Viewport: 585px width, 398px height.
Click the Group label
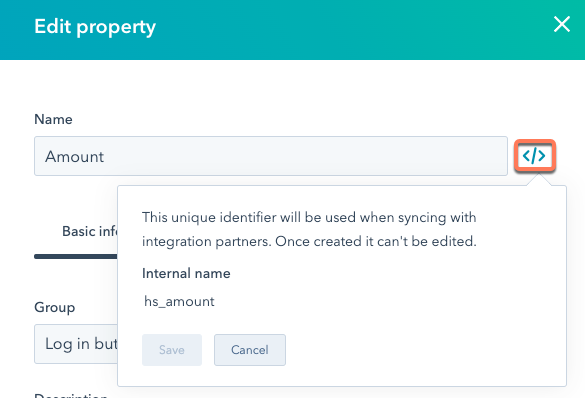click(x=54, y=308)
